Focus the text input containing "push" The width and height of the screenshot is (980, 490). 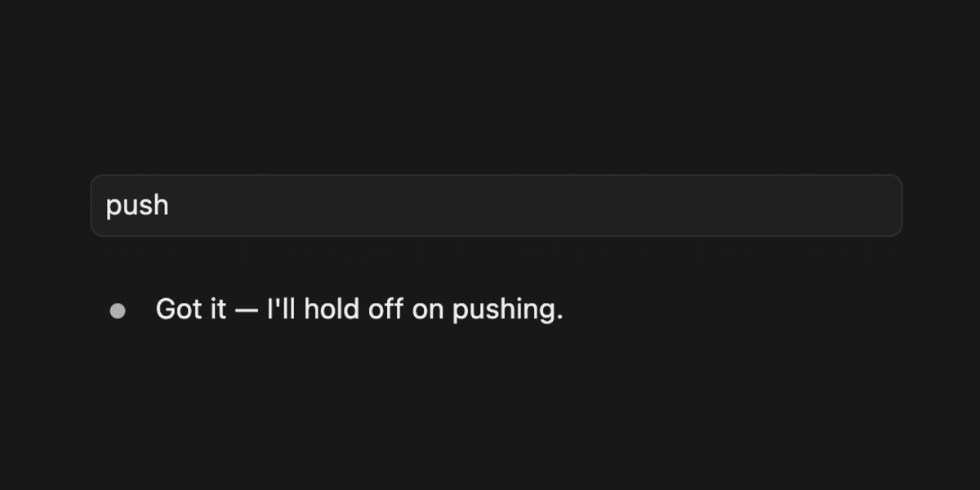497,205
